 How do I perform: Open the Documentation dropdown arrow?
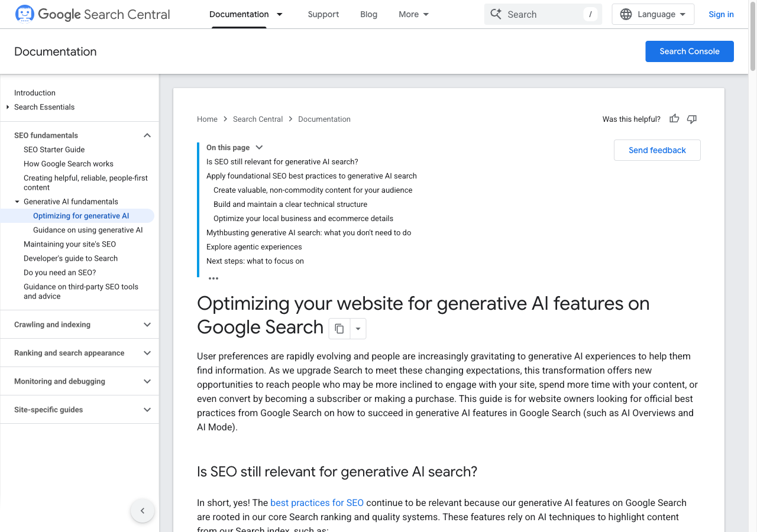[x=280, y=14]
